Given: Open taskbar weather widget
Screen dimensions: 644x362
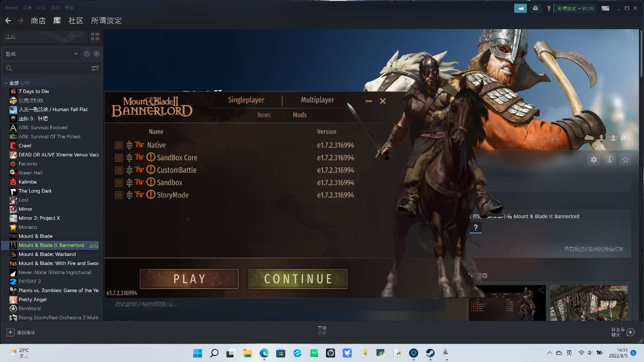Looking at the screenshot, I should pyautogui.click(x=18, y=353).
